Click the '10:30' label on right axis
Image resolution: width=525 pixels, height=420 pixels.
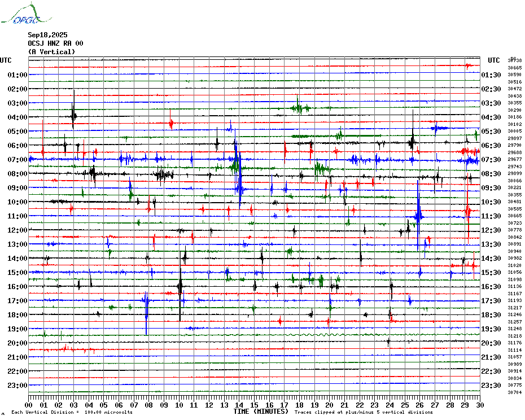[491, 202]
